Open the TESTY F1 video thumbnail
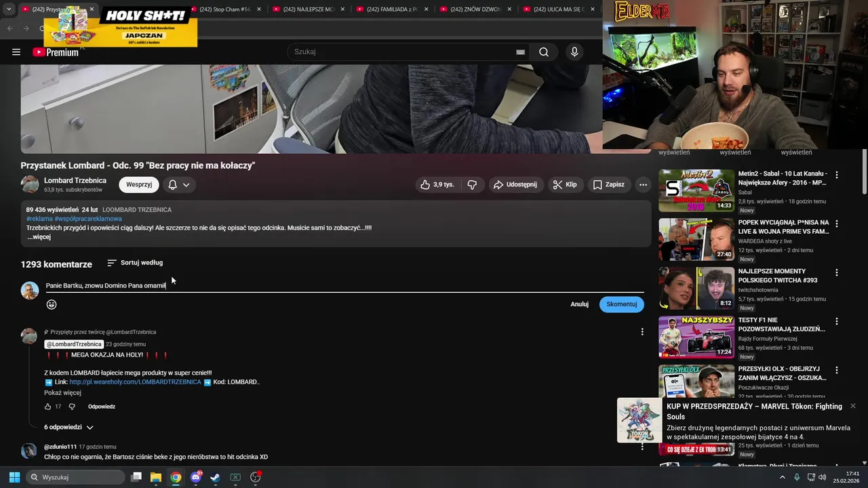The width and height of the screenshot is (868, 488). point(696,337)
